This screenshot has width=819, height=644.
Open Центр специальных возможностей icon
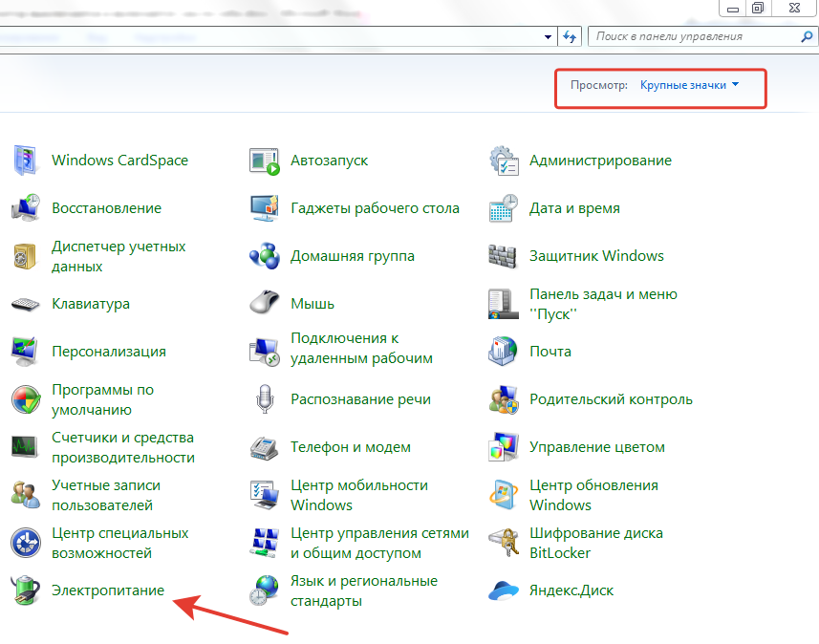(26, 543)
